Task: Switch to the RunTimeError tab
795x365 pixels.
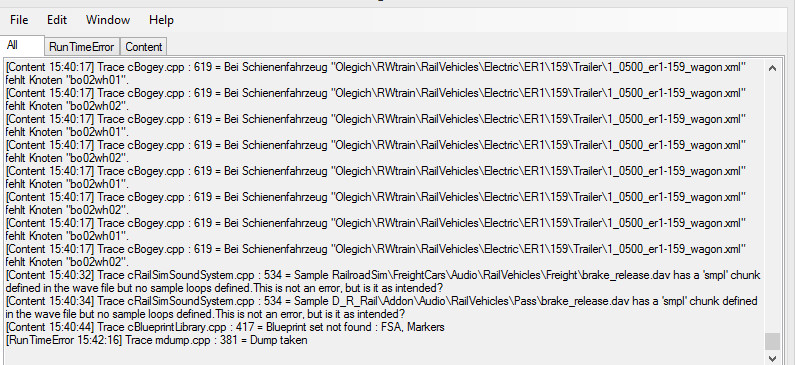Action: (82, 47)
